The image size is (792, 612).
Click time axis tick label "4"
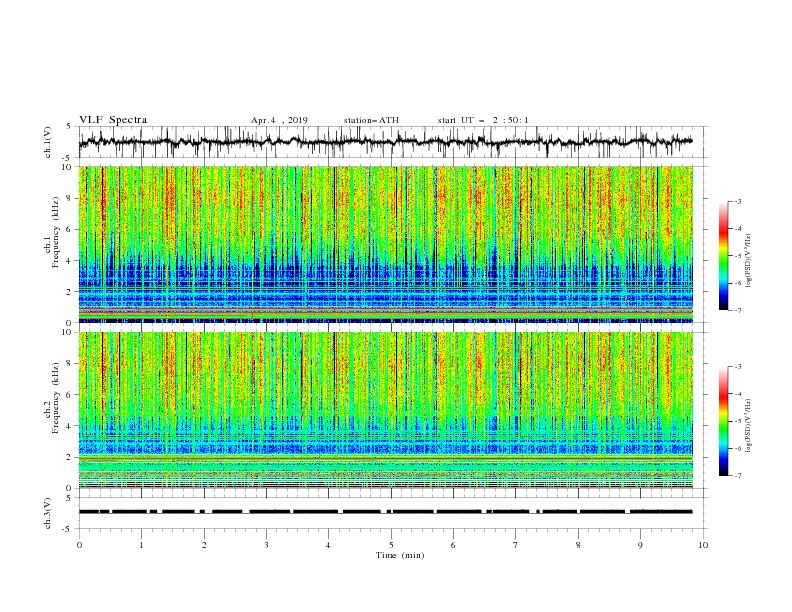(x=328, y=545)
